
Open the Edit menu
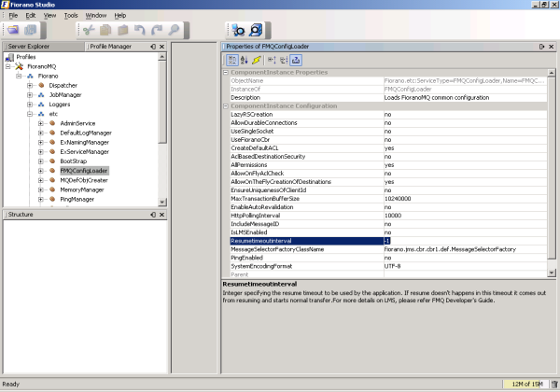pos(31,15)
